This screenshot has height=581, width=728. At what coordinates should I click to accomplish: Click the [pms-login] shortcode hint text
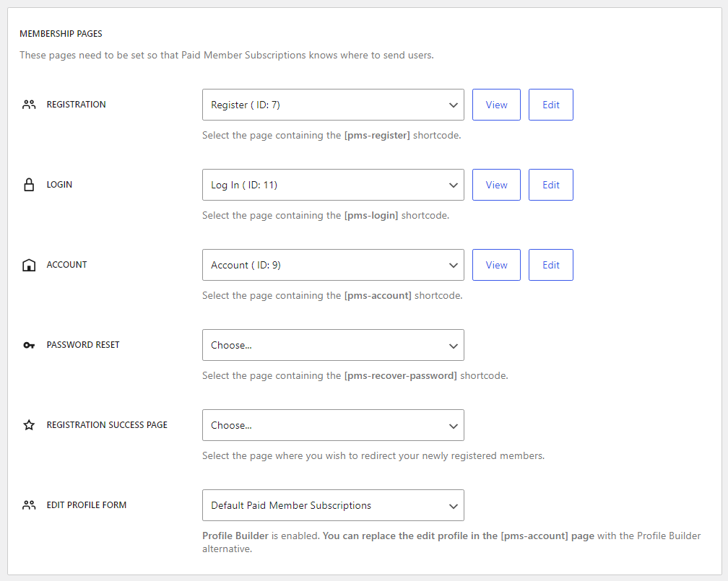326,215
